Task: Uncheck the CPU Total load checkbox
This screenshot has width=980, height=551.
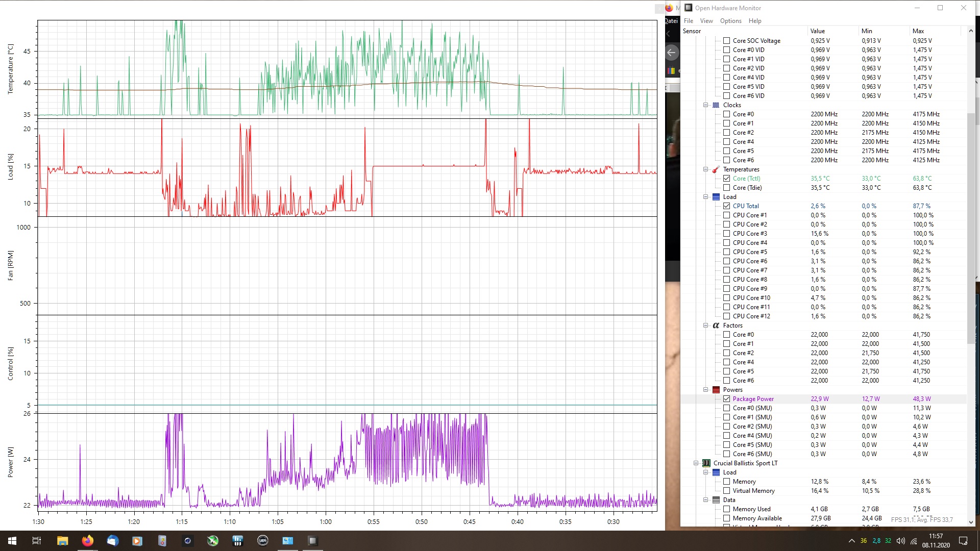Action: 726,206
